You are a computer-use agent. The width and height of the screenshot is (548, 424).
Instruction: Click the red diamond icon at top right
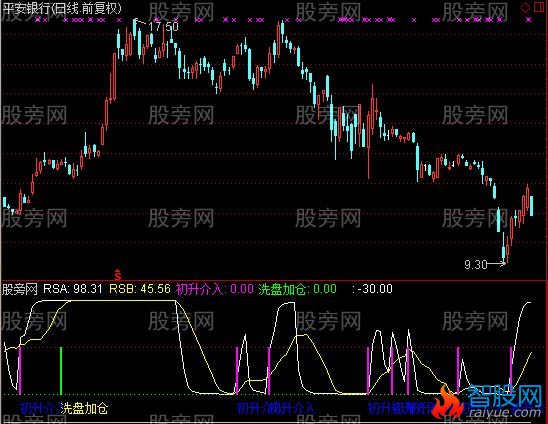point(525,7)
